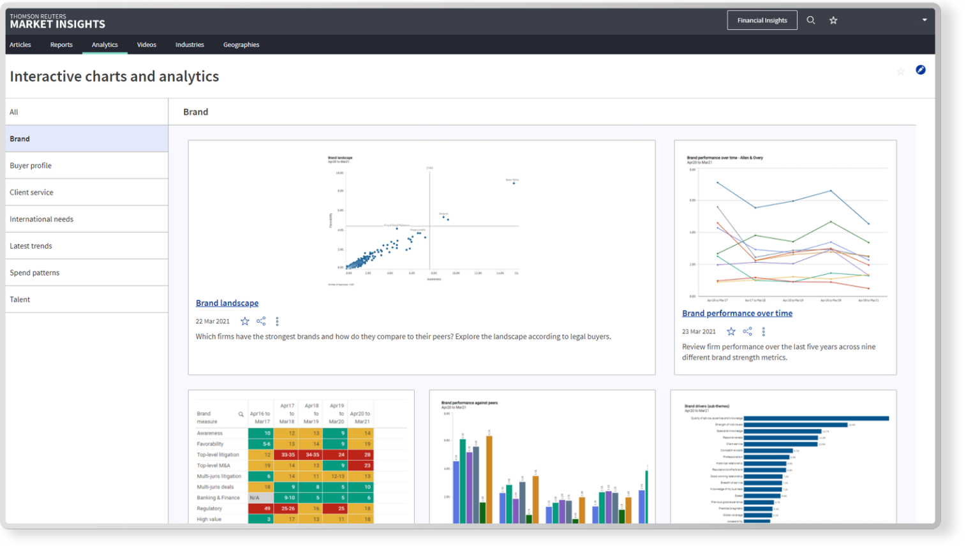The image size is (980, 551).
Task: Open the Brand landscape link
Action: 227,303
